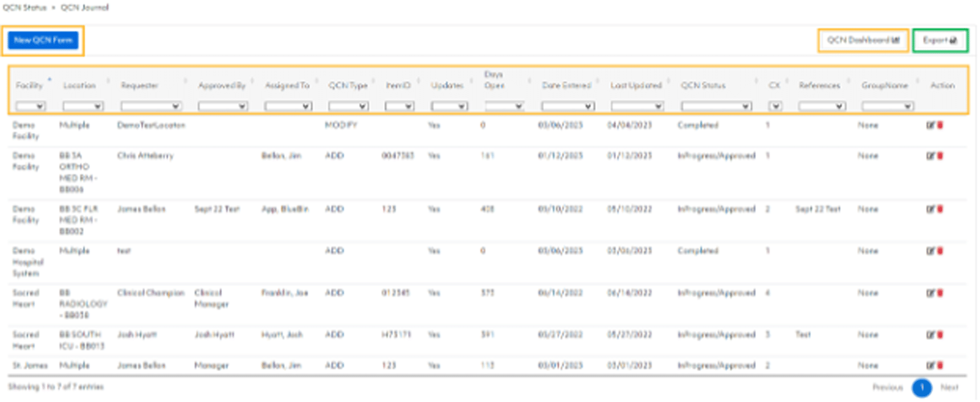Open the QCN Dashboard
The image size is (980, 402).
863,40
